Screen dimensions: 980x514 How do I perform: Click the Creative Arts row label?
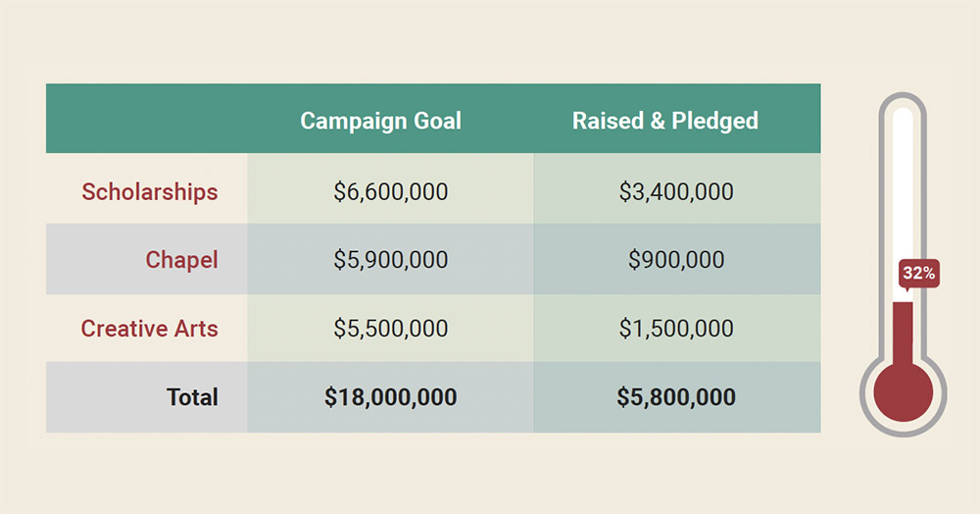point(149,329)
